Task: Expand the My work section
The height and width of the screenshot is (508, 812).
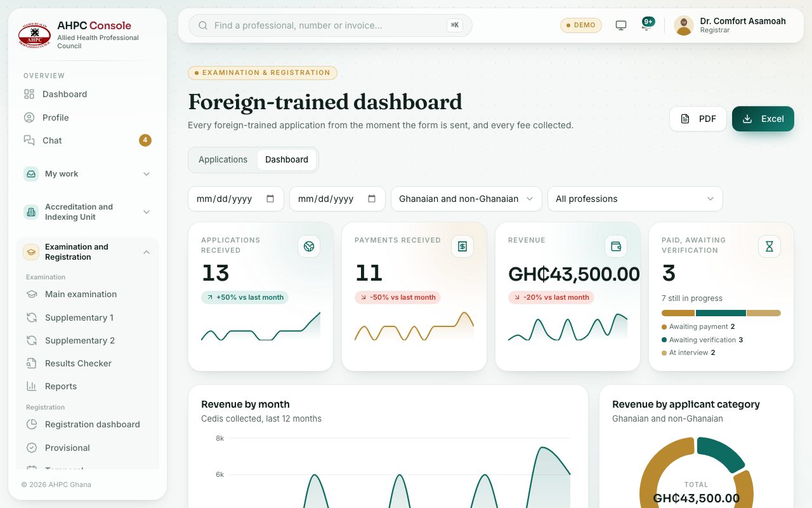Action: [88, 174]
